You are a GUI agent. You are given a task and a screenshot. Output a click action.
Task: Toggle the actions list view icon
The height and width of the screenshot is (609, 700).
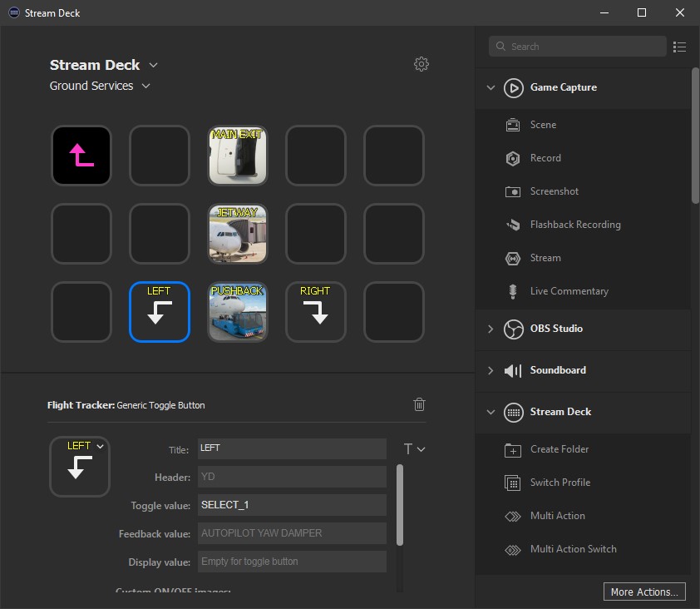pyautogui.click(x=679, y=47)
